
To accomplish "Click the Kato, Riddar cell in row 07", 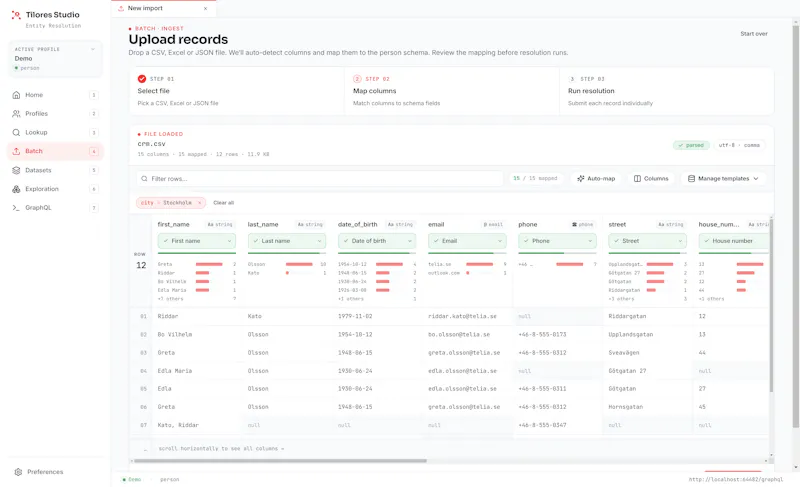I will tap(178, 425).
